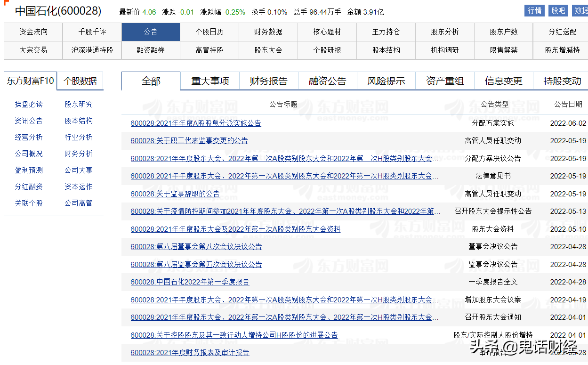Show 全部 announcements filter
The width and height of the screenshot is (588, 365).
click(151, 81)
